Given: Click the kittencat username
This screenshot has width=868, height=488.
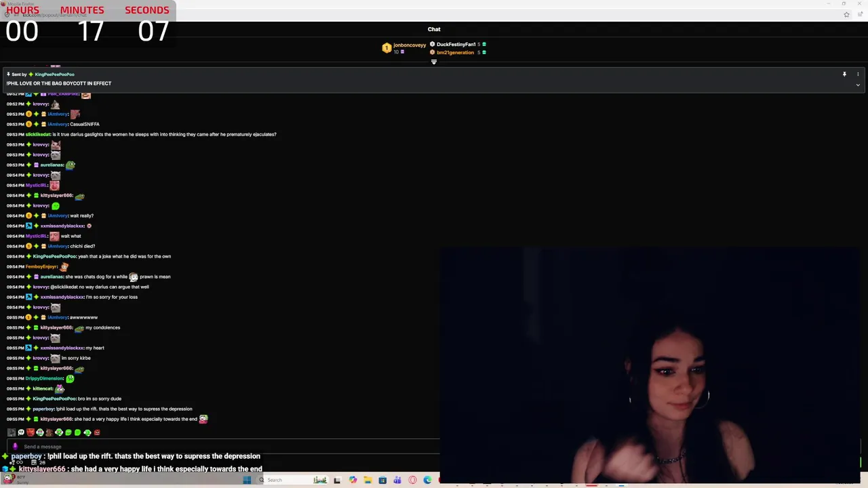Looking at the screenshot, I should (x=43, y=388).
